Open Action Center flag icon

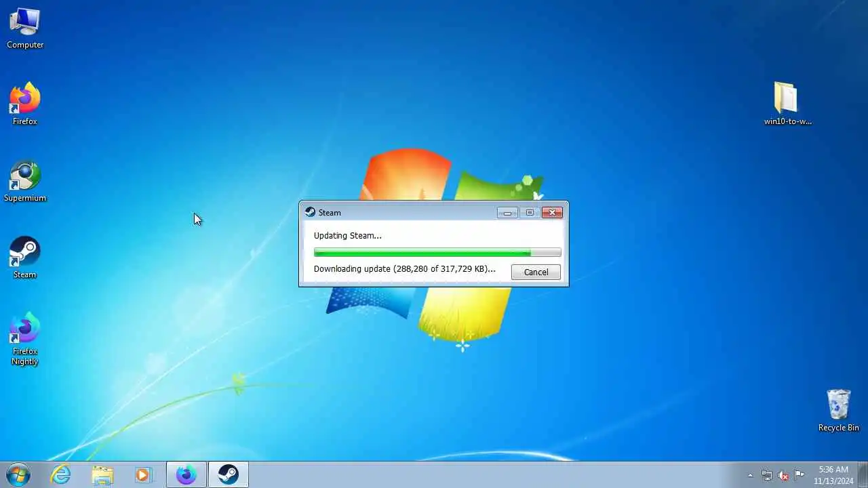800,475
